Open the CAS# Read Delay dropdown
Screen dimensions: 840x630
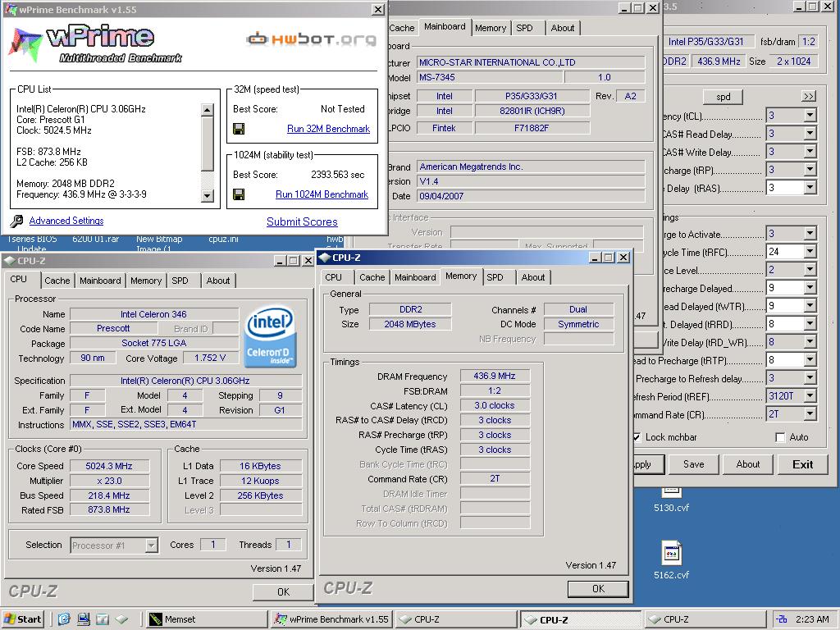tap(810, 134)
